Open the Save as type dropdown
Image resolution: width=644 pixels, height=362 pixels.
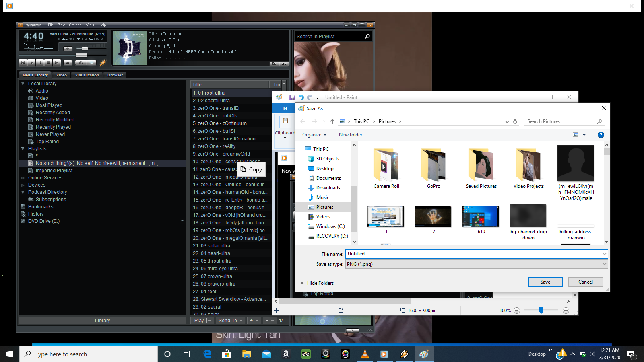pos(477,264)
